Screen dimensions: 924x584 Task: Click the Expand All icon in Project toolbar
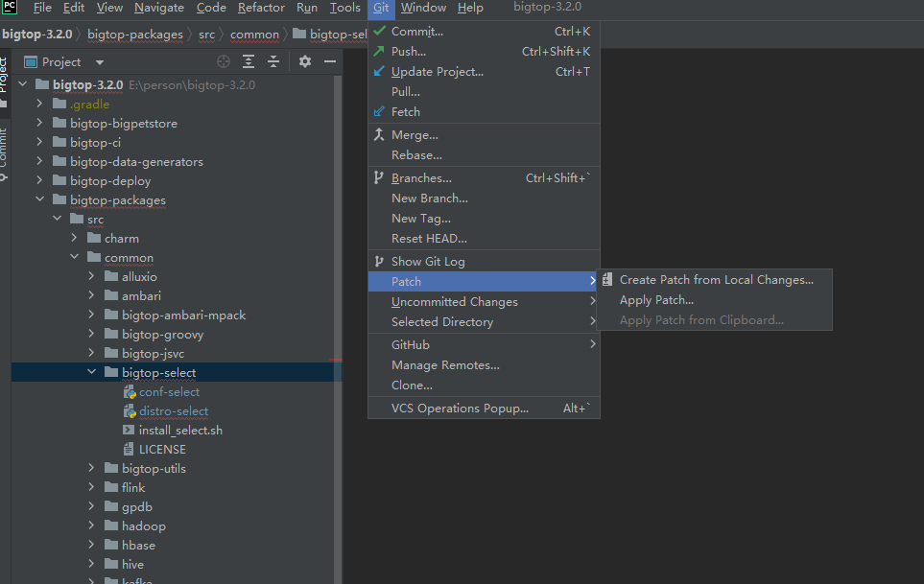[249, 61]
